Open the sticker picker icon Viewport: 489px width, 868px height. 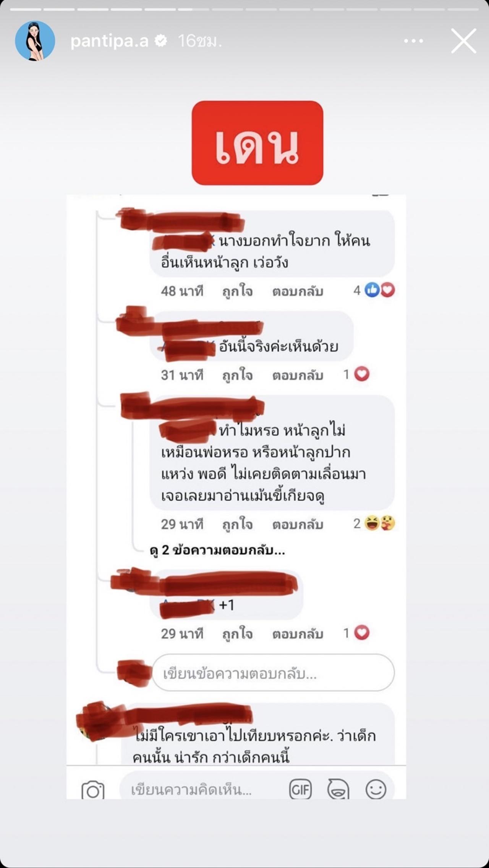click(x=338, y=789)
